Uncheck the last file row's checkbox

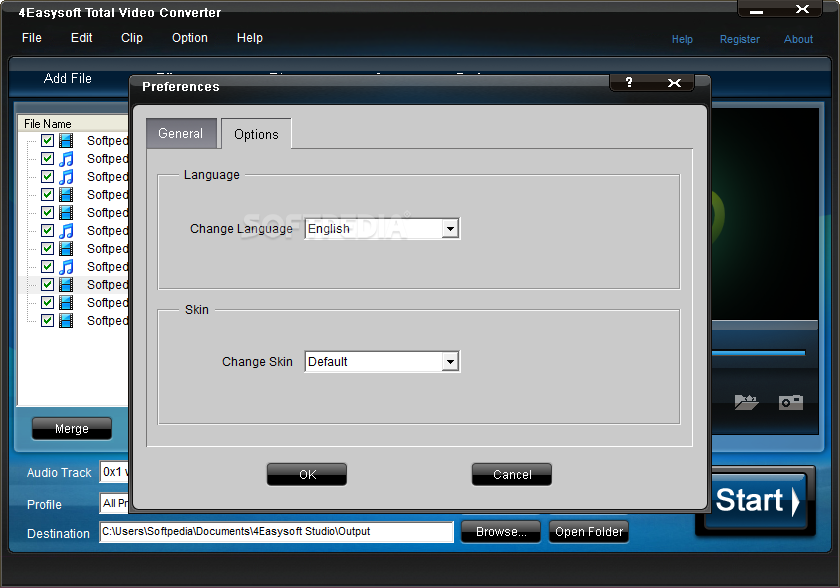click(47, 321)
